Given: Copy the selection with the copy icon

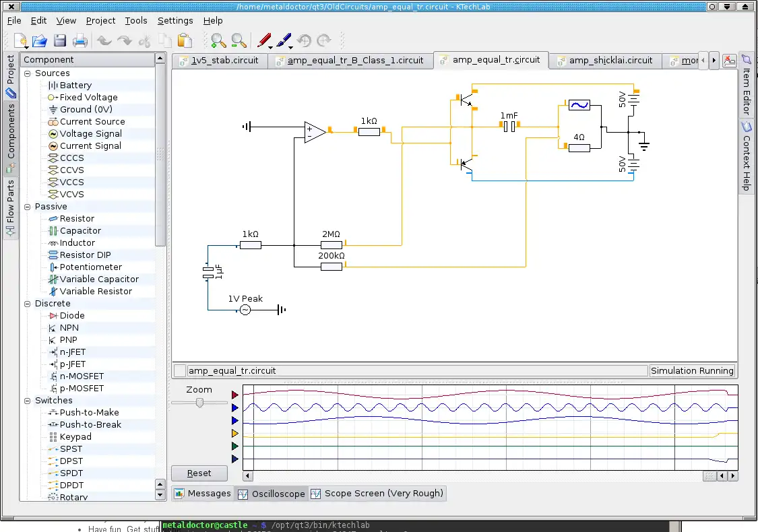Looking at the screenshot, I should click(x=165, y=41).
